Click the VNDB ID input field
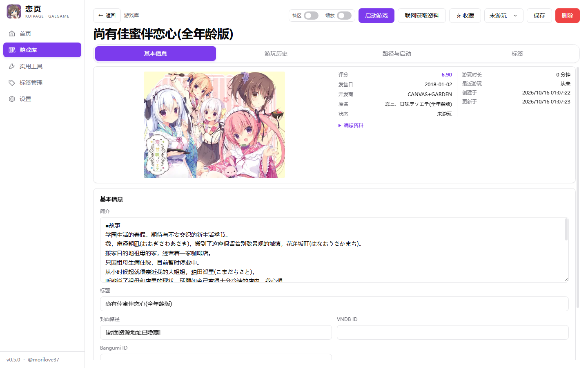Viewport: 588px width, 368px height. [x=453, y=332]
